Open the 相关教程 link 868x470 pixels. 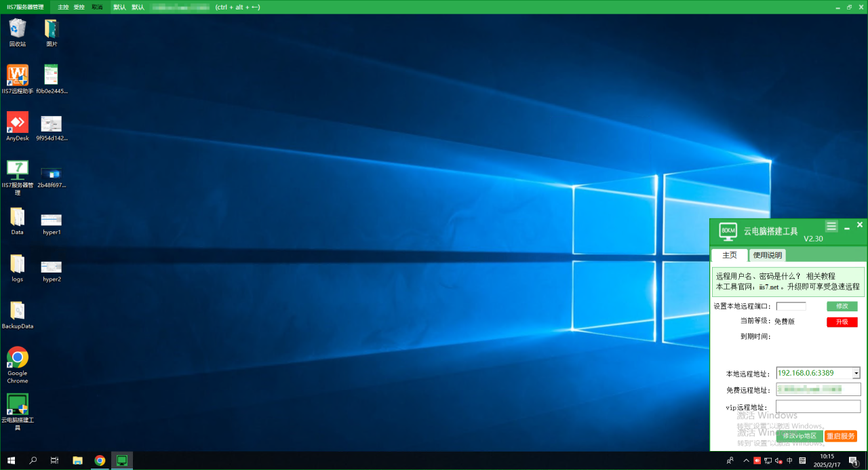pyautogui.click(x=821, y=276)
